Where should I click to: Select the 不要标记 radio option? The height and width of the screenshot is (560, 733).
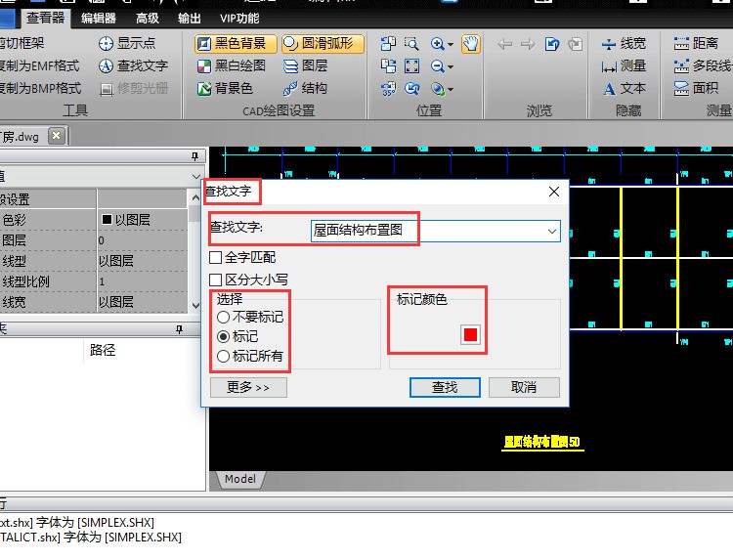(x=224, y=317)
